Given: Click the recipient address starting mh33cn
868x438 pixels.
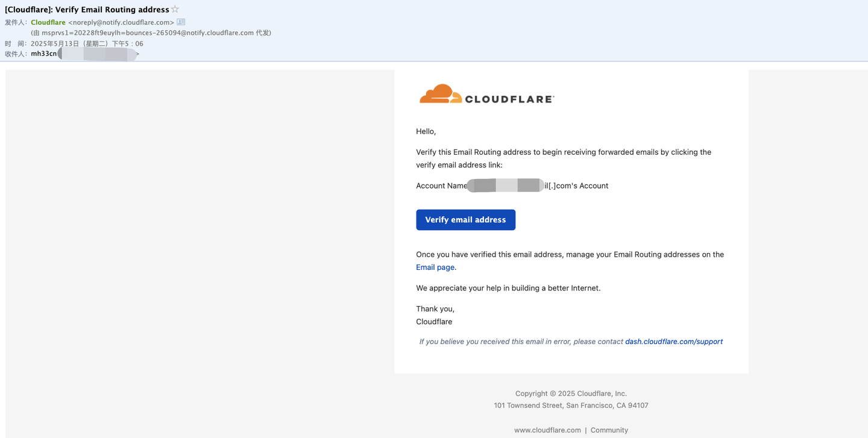Looking at the screenshot, I should click(85, 54).
